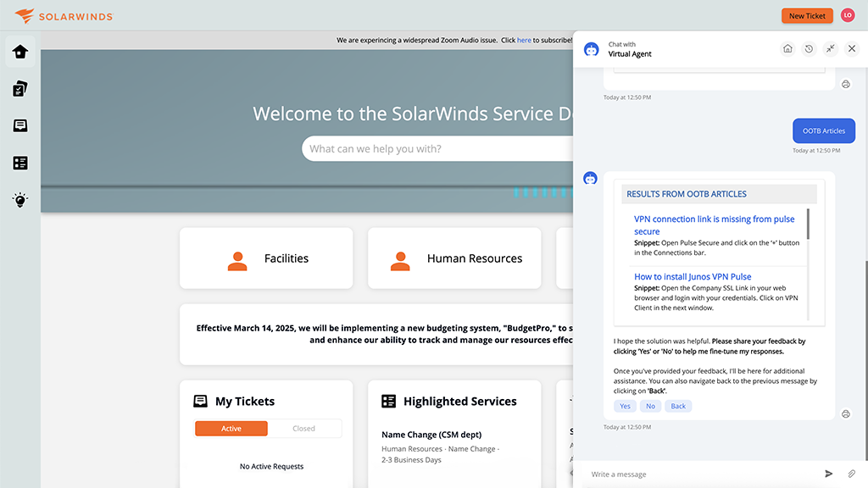The image size is (868, 488).
Task: Open the Home icon in left sidebar
Action: pos(20,52)
